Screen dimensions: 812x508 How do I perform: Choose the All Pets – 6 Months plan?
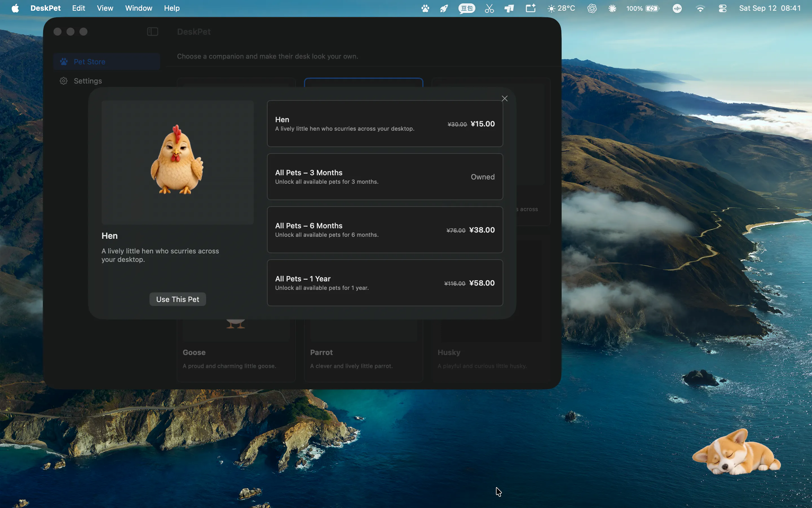(x=385, y=230)
